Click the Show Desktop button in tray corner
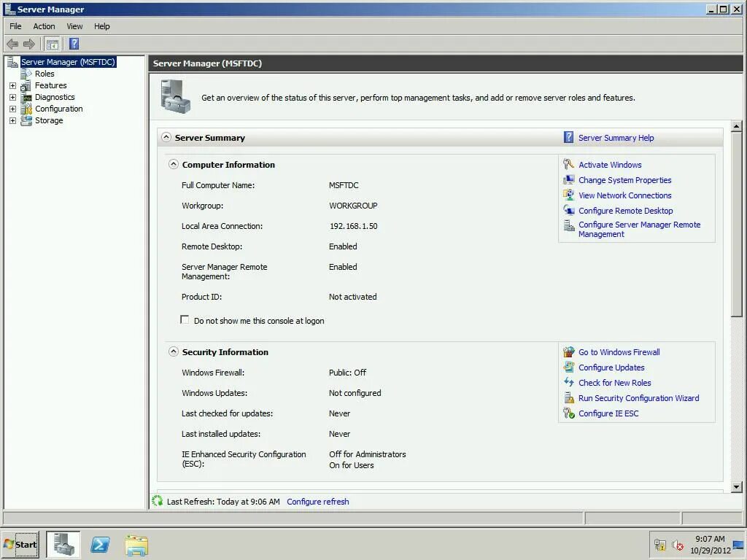Viewport: 747px width, 560px height. point(740,544)
